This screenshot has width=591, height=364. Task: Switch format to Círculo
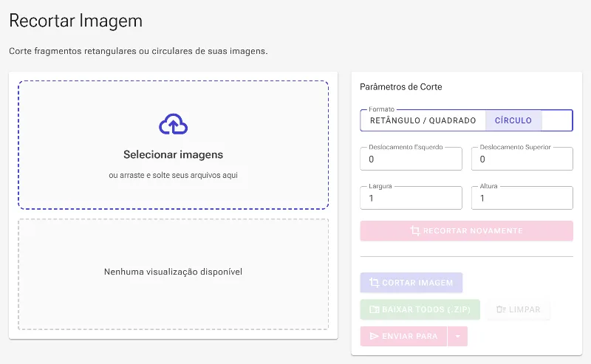pyautogui.click(x=513, y=120)
